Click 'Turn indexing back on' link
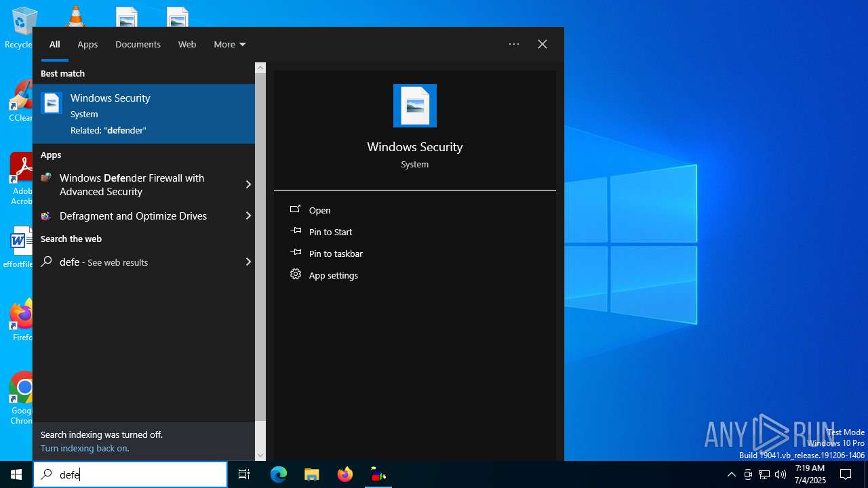The image size is (868, 488). tap(85, 448)
